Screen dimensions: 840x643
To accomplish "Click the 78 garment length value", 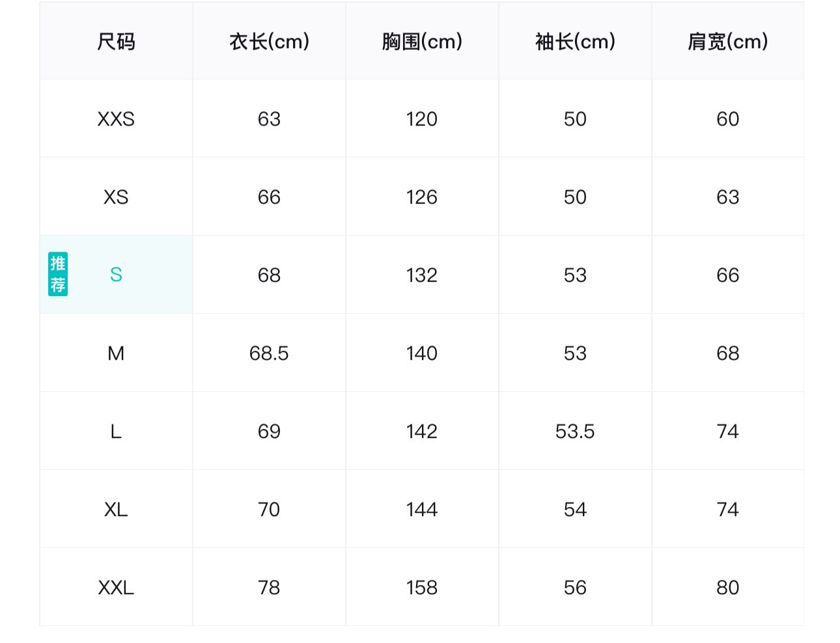I will [x=269, y=588].
